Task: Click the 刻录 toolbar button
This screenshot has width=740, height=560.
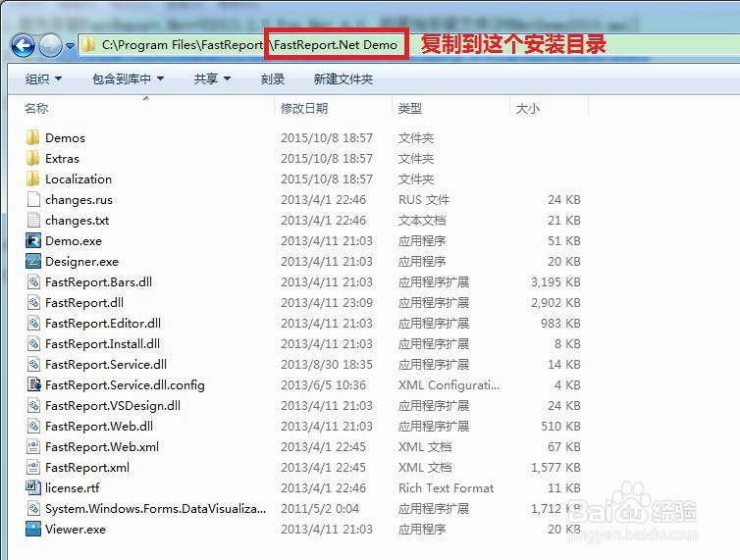Action: [273, 78]
